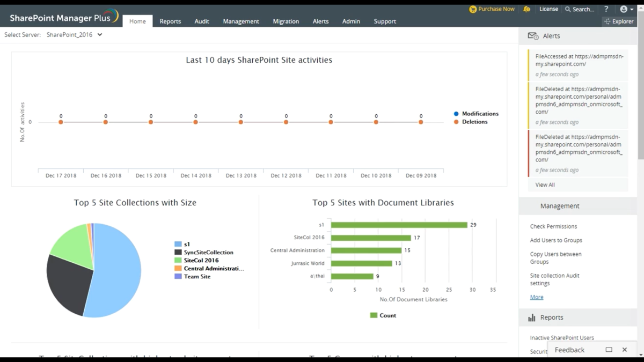Toggle SyncSiteCollection legend entry

click(x=204, y=252)
